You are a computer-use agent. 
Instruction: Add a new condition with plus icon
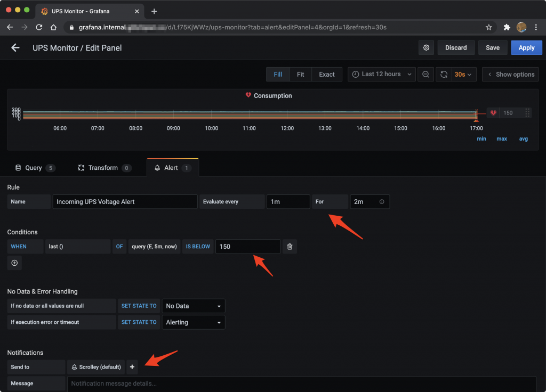14,263
